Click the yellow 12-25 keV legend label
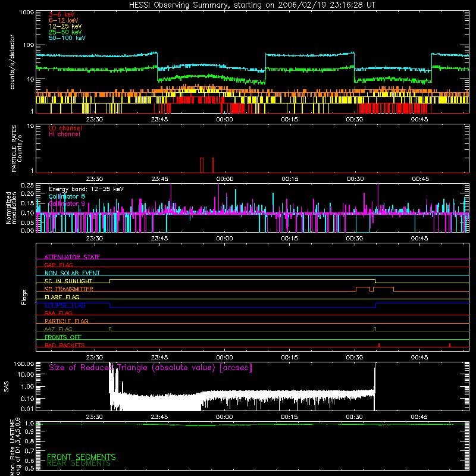The image size is (476, 476). [65, 26]
